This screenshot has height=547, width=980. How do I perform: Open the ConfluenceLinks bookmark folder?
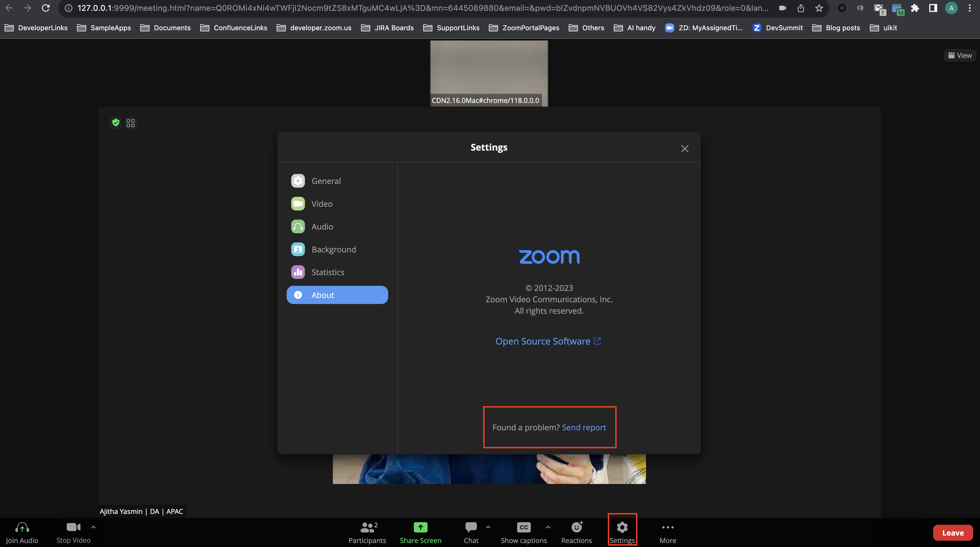[x=234, y=28]
